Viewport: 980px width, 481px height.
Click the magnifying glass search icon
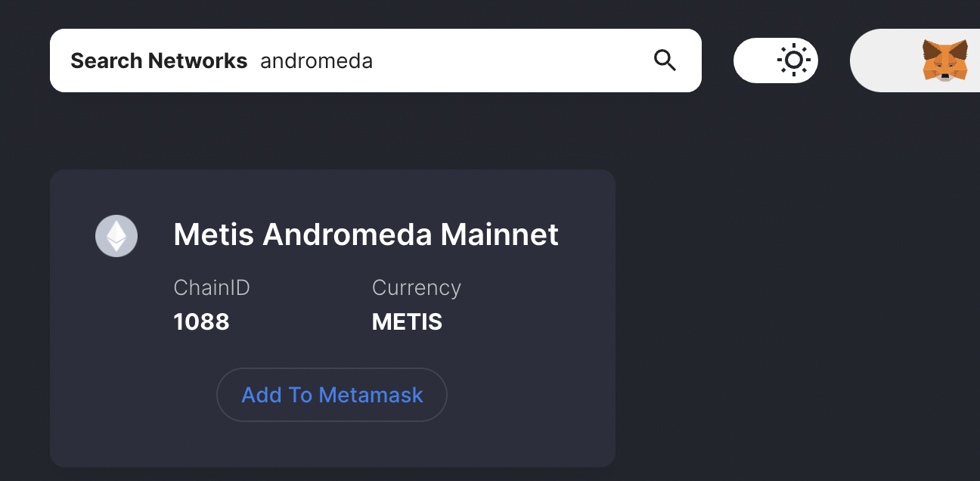point(665,61)
